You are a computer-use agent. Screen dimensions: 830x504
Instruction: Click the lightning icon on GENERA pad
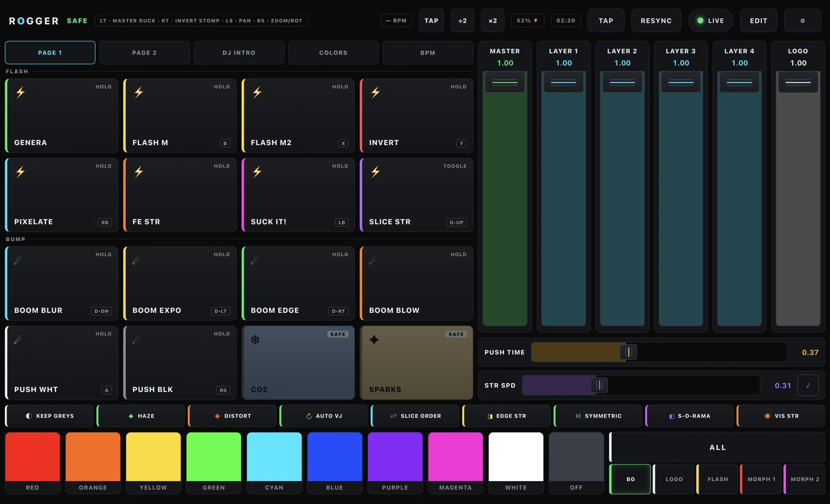20,92
